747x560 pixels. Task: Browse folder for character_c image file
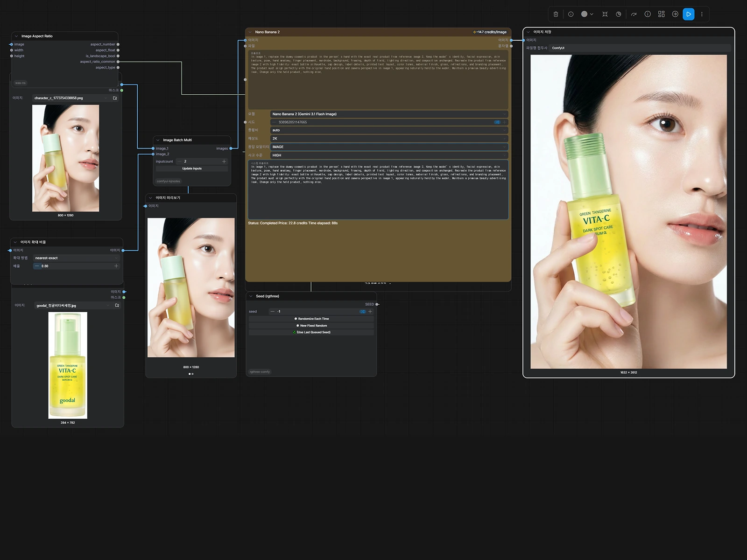coord(115,98)
